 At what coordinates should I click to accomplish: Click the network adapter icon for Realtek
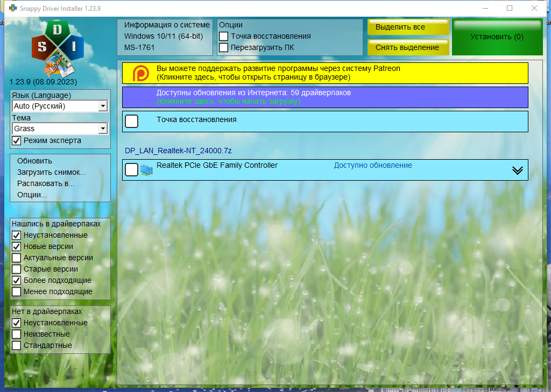pyautogui.click(x=146, y=170)
